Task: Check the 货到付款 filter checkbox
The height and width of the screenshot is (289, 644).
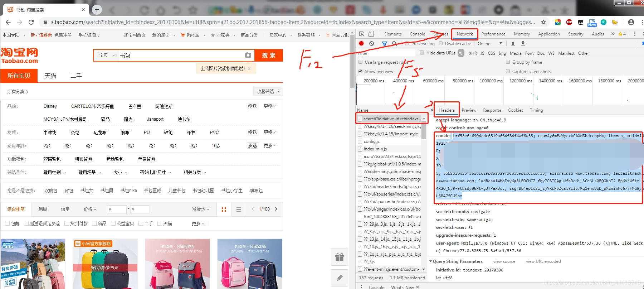Action: (67, 223)
